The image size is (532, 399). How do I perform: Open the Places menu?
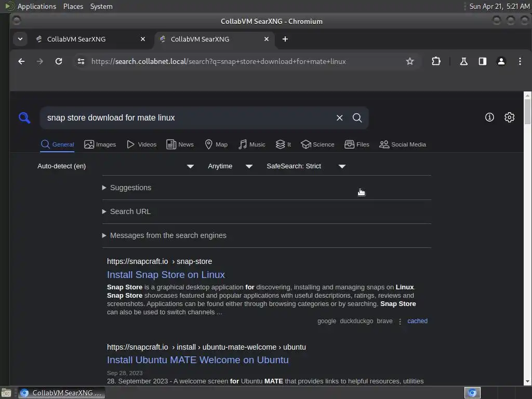[73, 6]
